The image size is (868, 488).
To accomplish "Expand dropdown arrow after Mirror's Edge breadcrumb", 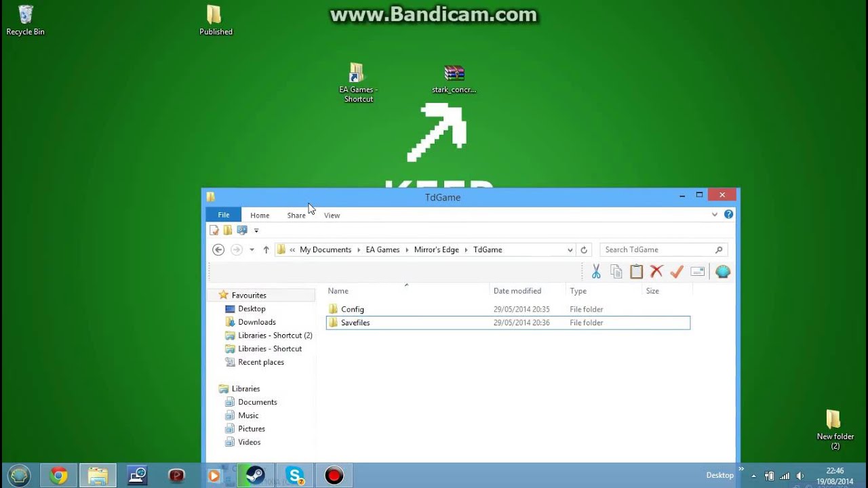I will point(467,249).
